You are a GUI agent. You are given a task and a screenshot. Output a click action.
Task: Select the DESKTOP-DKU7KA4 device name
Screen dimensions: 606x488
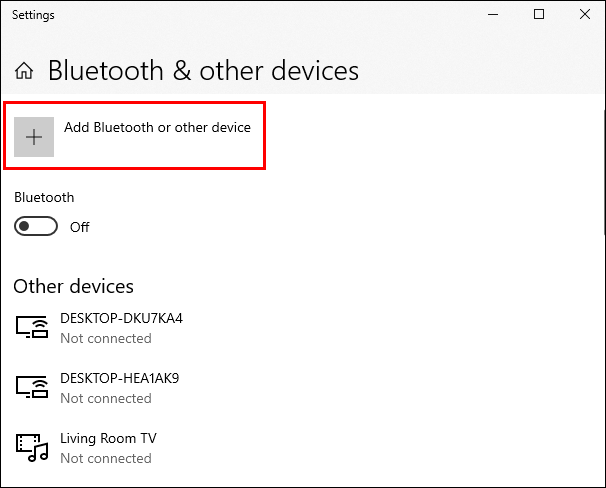(121, 319)
